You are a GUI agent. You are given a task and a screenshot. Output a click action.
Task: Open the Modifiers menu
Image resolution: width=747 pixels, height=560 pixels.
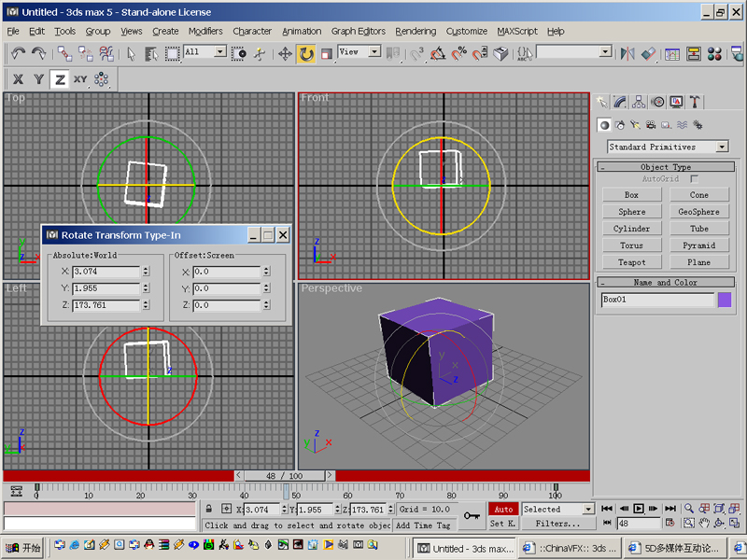tap(205, 31)
